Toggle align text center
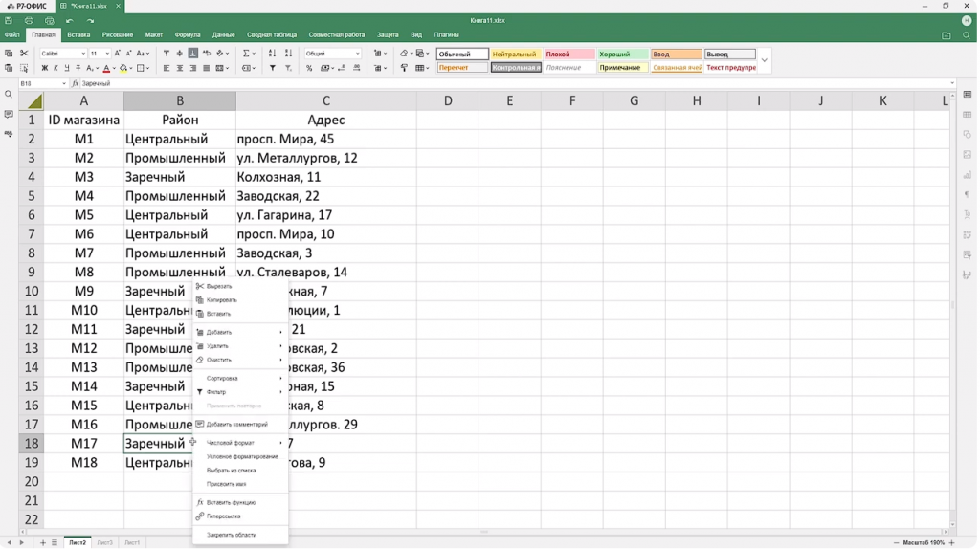Image resolution: width=980 pixels, height=549 pixels. 179,68
